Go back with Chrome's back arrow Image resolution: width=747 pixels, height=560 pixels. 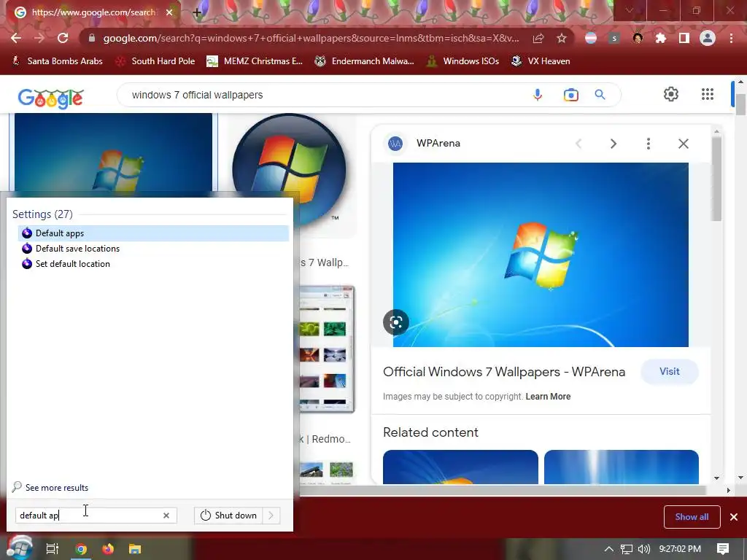click(x=16, y=38)
